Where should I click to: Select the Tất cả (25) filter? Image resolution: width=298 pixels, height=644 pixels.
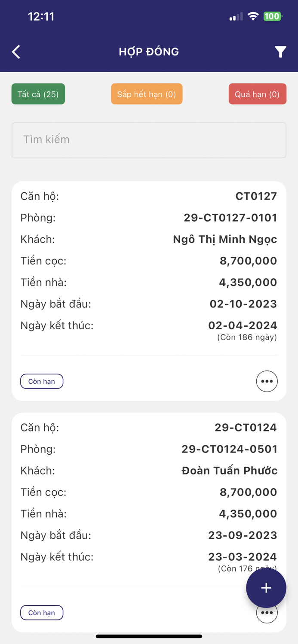(38, 94)
